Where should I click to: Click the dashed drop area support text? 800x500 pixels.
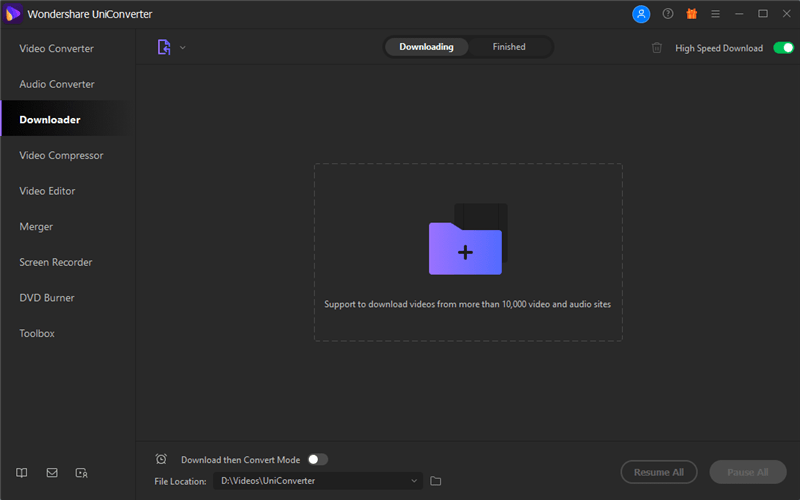click(467, 304)
